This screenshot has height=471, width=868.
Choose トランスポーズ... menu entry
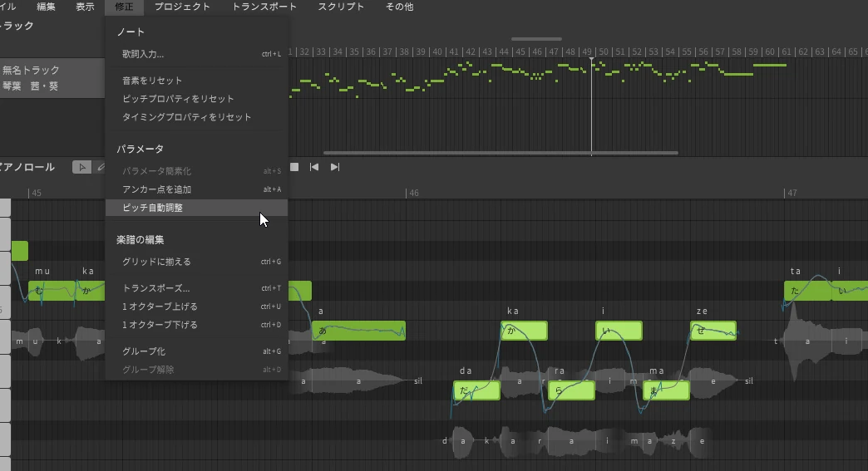point(196,288)
